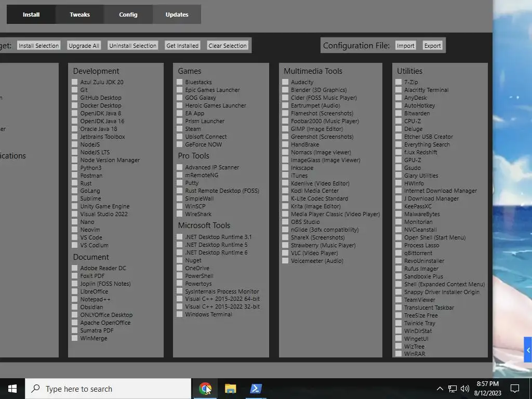This screenshot has height=399, width=532.
Task: Select the qBittorrent checkbox
Action: 398,253
